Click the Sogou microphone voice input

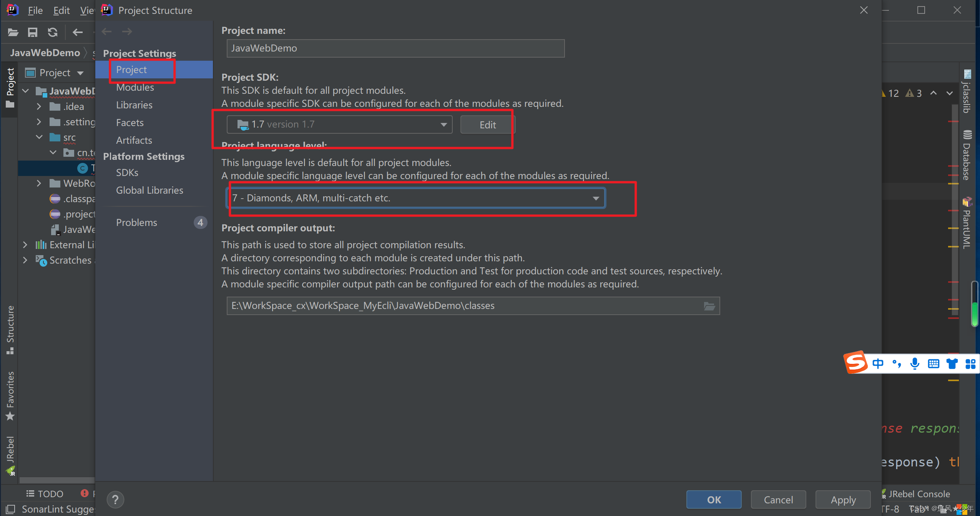915,363
